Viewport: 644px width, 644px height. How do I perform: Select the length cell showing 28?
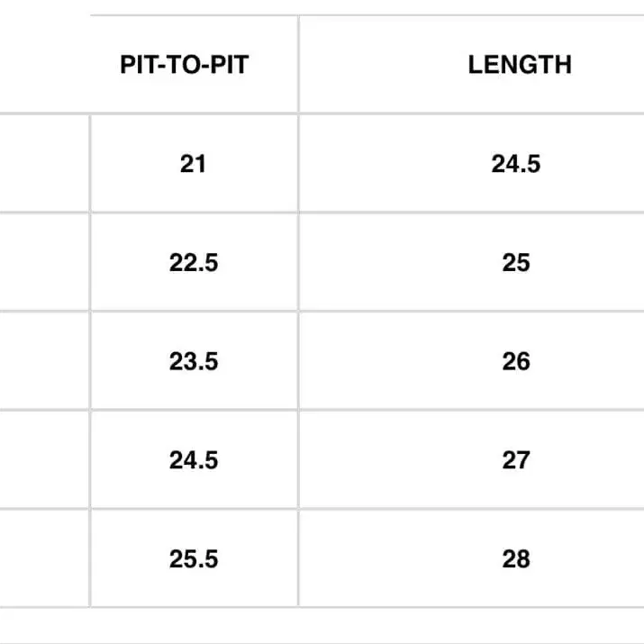pos(471,558)
